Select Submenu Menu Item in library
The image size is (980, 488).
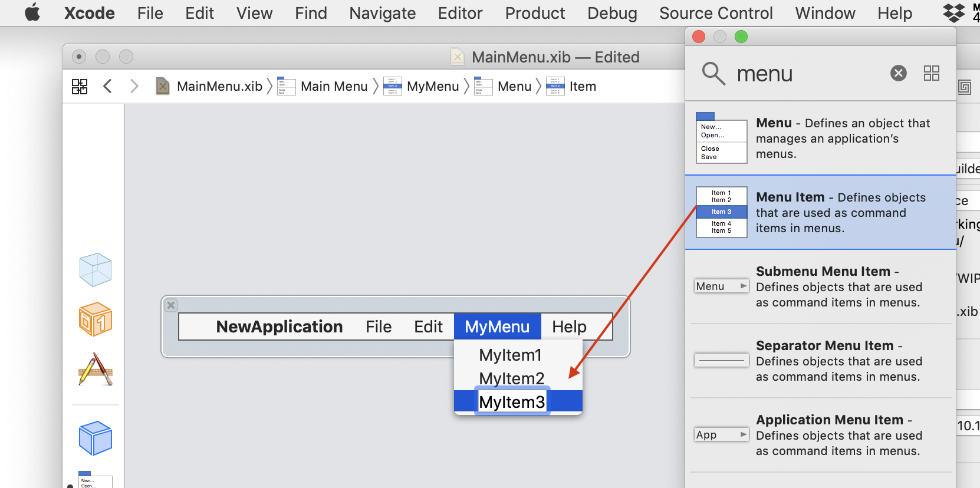click(x=820, y=286)
